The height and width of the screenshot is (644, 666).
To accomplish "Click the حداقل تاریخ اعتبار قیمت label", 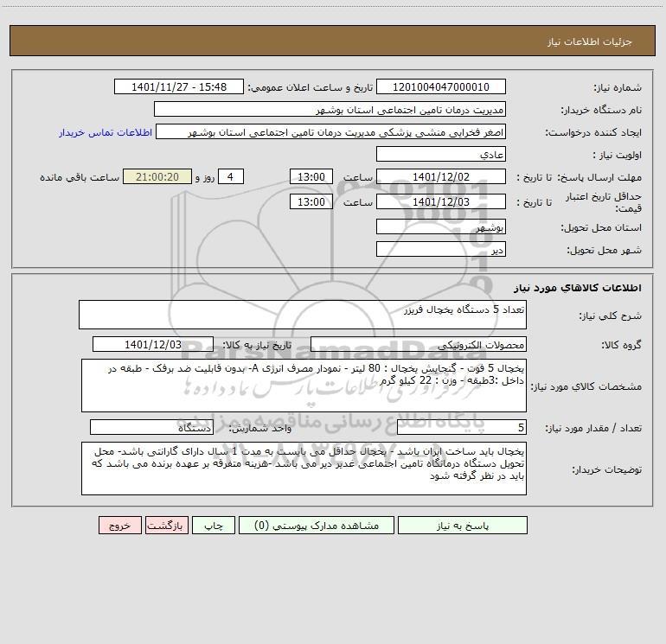I will click(x=604, y=202).
